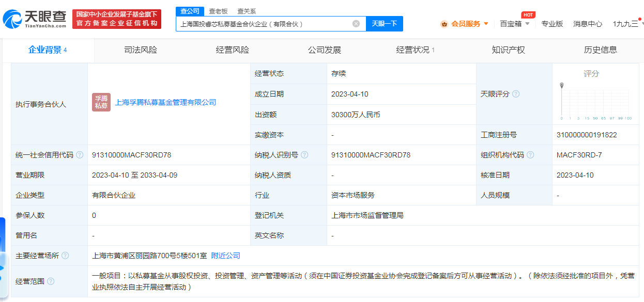Screen dimensions: 644x302
Task: Open the help icon next to 组织机构代码
Action: 530,155
